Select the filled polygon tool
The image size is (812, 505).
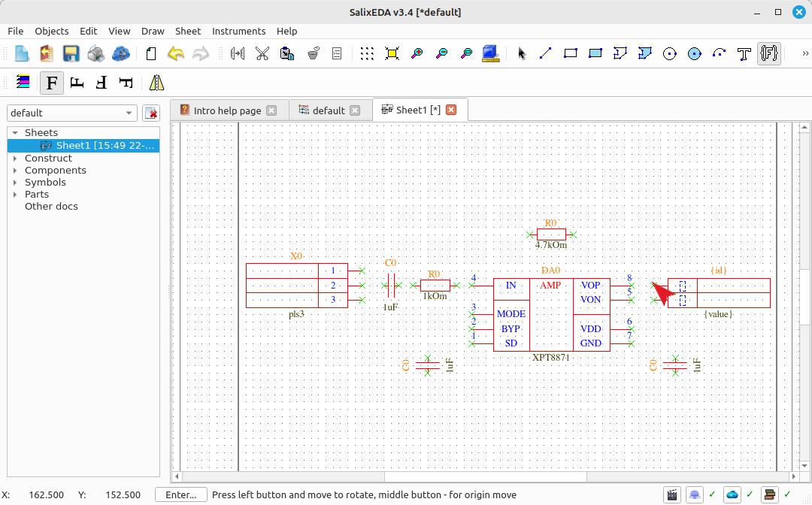tap(645, 54)
